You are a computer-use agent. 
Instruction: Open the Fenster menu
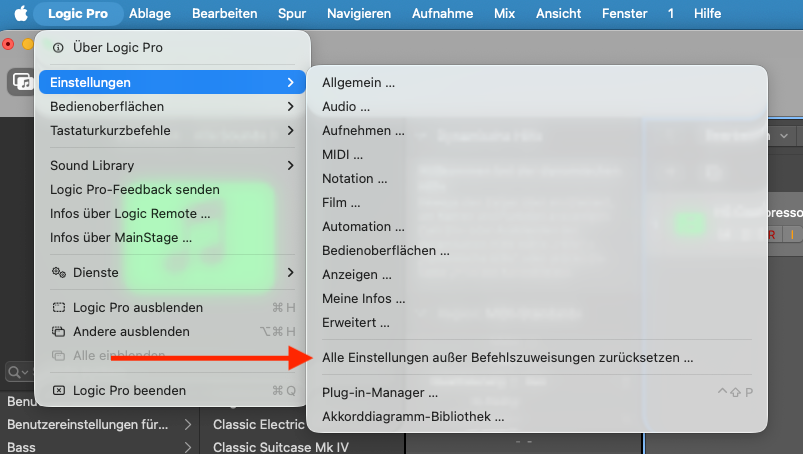pos(624,13)
